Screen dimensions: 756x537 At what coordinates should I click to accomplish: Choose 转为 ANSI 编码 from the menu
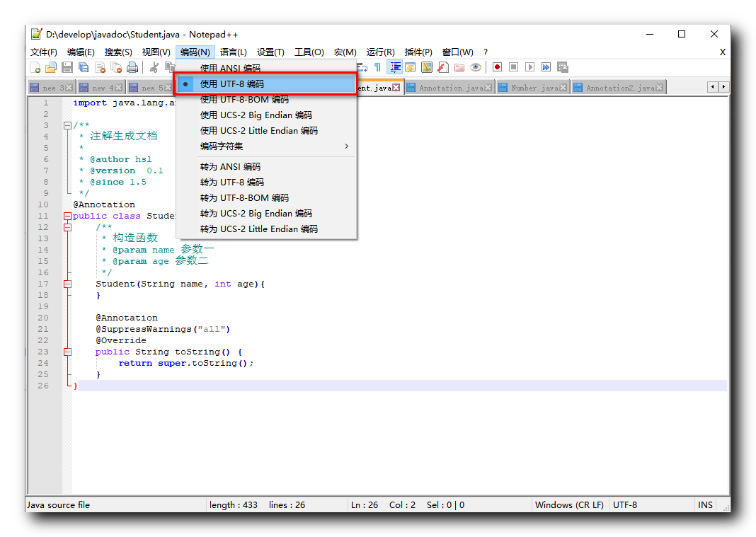click(x=265, y=166)
